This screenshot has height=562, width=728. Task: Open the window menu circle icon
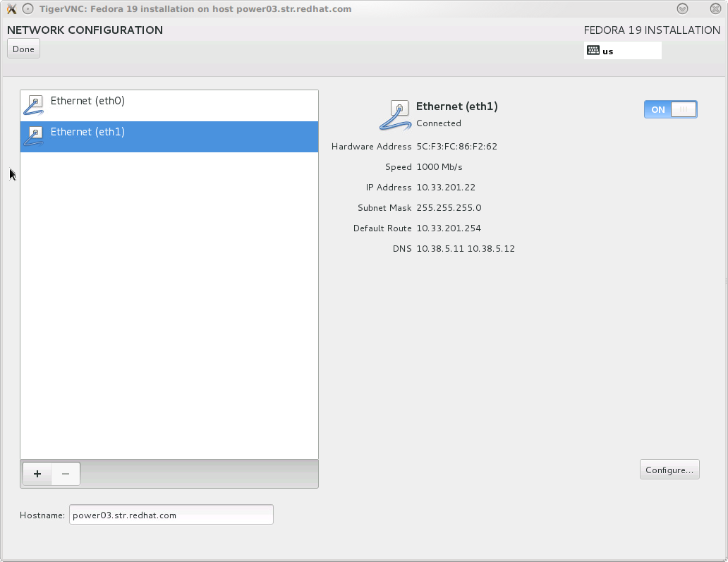28,9
